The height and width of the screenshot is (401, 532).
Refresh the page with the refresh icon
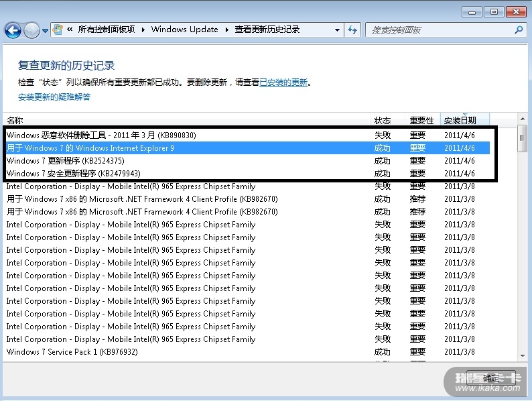(x=352, y=30)
